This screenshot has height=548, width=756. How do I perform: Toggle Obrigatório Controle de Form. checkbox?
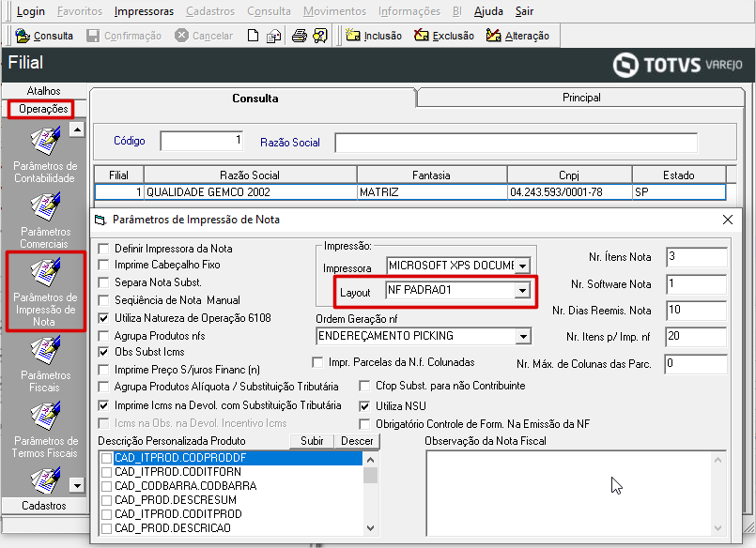(x=364, y=424)
